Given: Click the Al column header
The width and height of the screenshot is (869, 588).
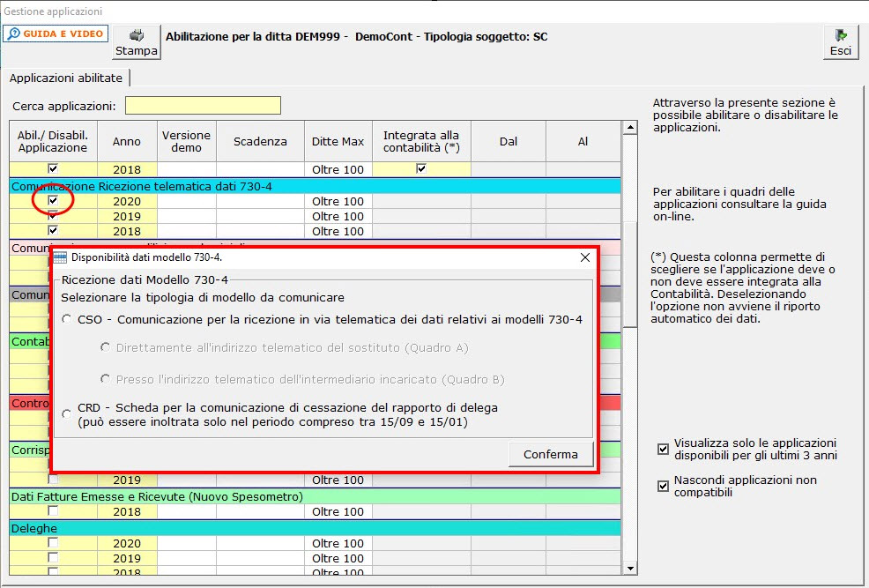Looking at the screenshot, I should (583, 141).
